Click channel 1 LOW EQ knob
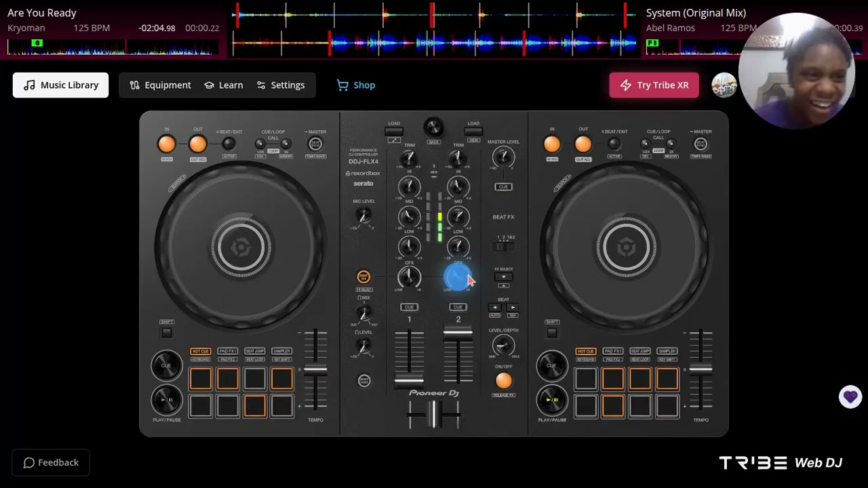The image size is (868, 488). pyautogui.click(x=409, y=247)
